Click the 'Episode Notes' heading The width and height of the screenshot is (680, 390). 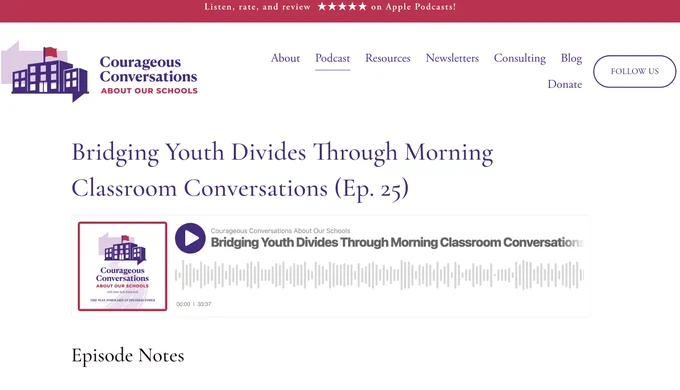128,355
